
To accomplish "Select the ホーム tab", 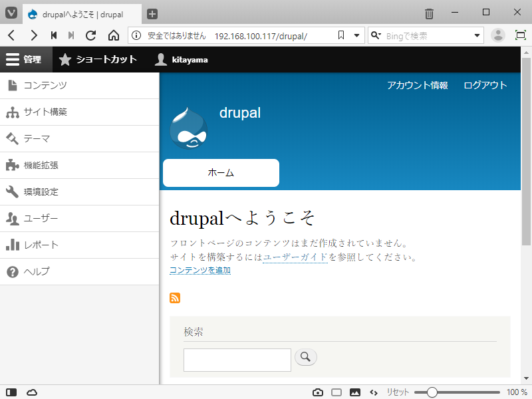I will pos(221,173).
